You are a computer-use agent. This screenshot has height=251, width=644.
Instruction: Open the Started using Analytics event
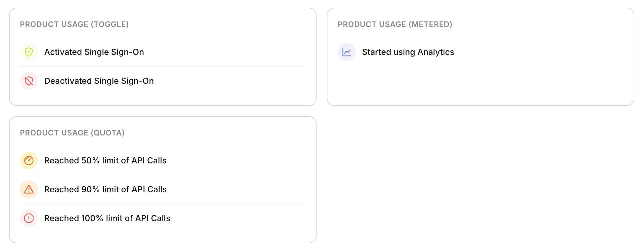pos(408,52)
